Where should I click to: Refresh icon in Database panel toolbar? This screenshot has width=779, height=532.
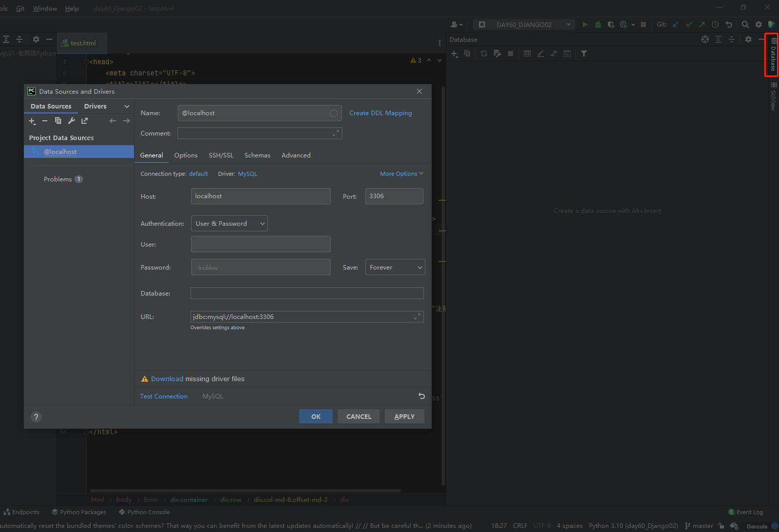click(484, 54)
